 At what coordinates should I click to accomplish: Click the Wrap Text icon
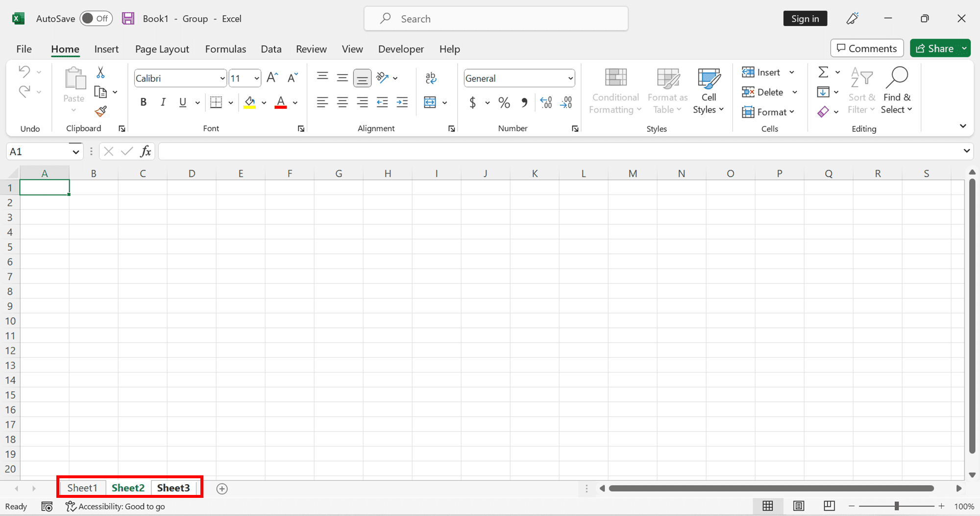tap(430, 77)
